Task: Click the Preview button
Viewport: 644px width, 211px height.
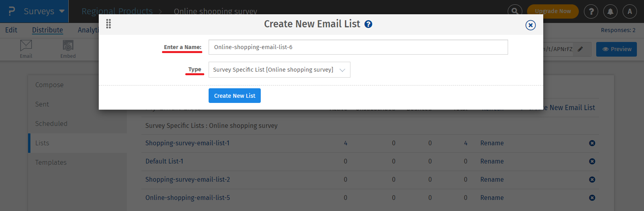Action: 616,49
